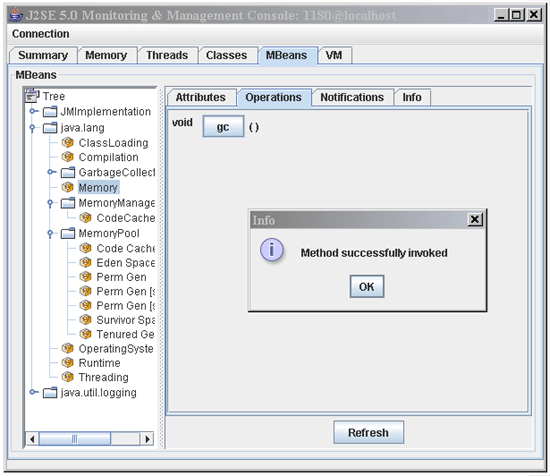Click the java.util.logging folder icon
Image resolution: width=550 pixels, height=476 pixels.
click(50, 393)
